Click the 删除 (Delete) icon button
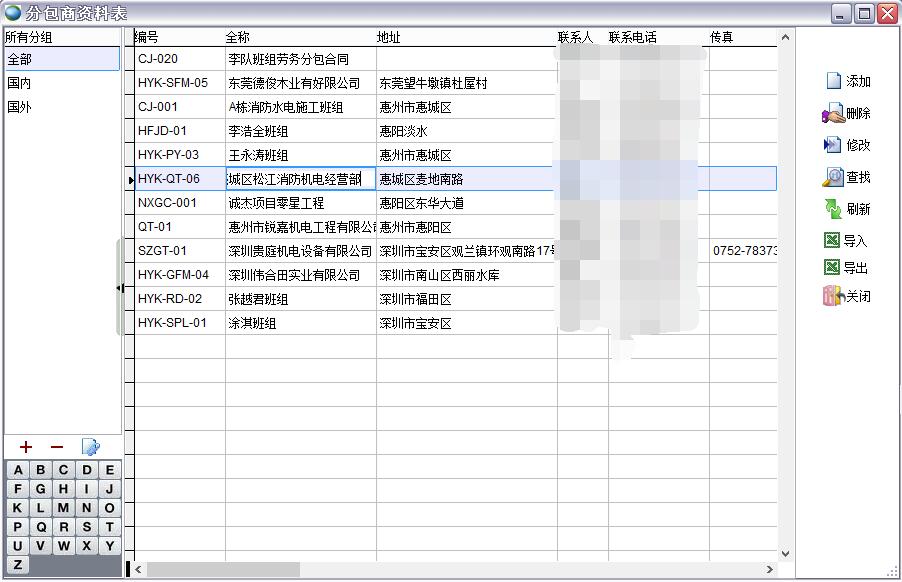 click(x=832, y=114)
